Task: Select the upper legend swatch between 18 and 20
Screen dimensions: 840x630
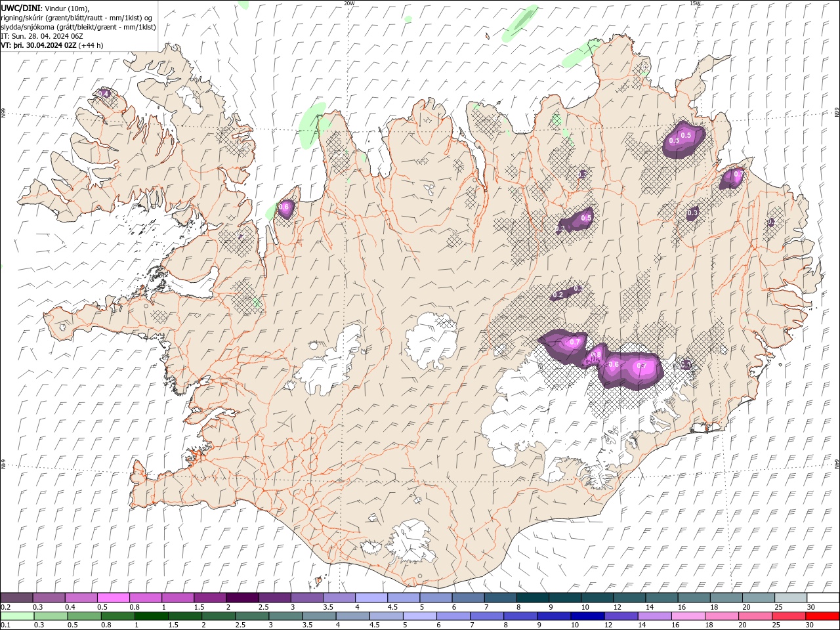Action: [726, 598]
